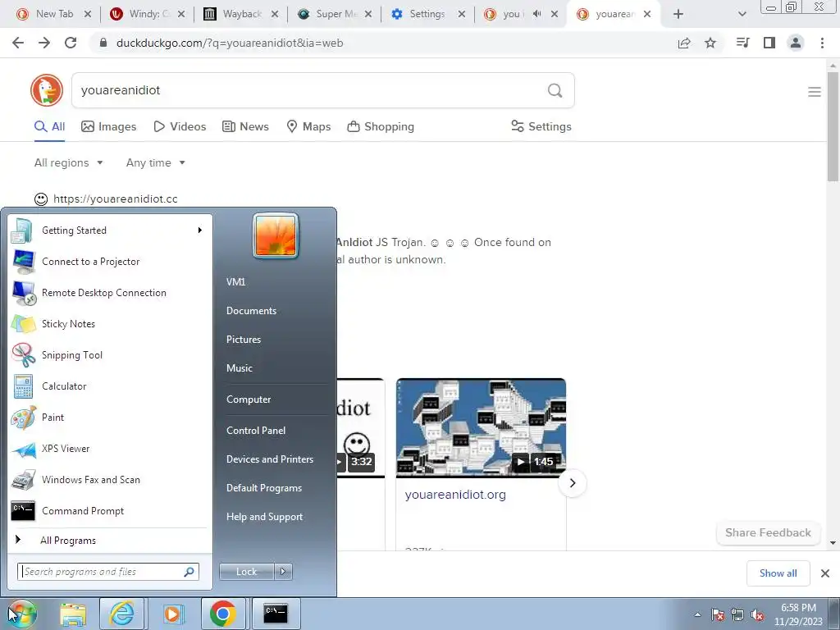The height and width of the screenshot is (630, 840).
Task: Click the volume muted tray icon
Action: pos(757,615)
